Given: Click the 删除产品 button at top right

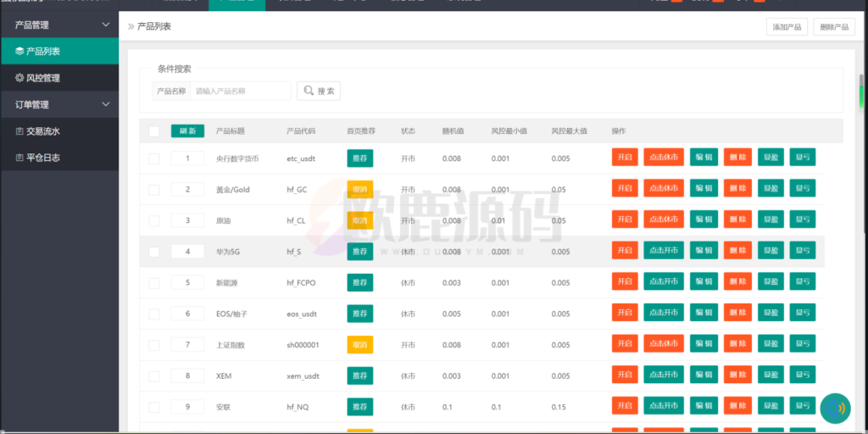Looking at the screenshot, I should 834,27.
